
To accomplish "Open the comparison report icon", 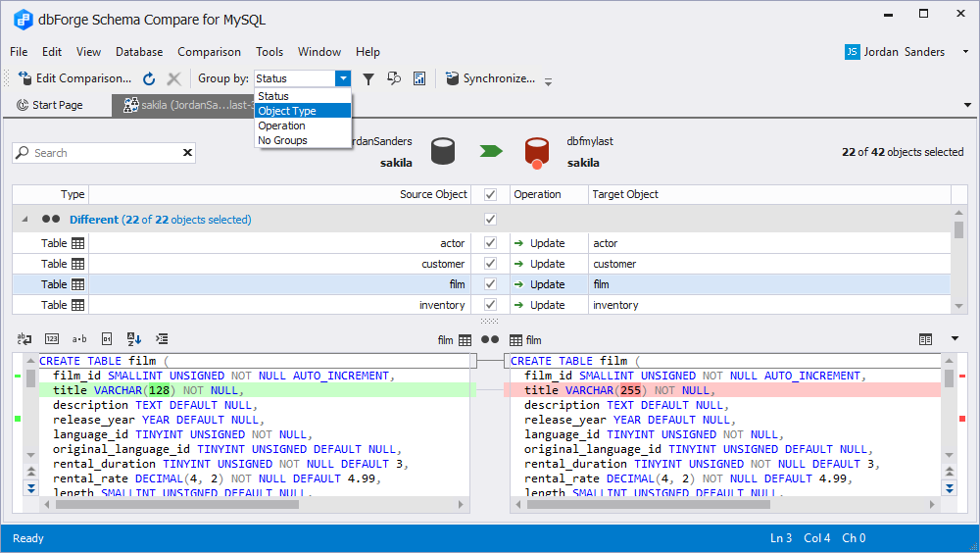I will tap(419, 78).
